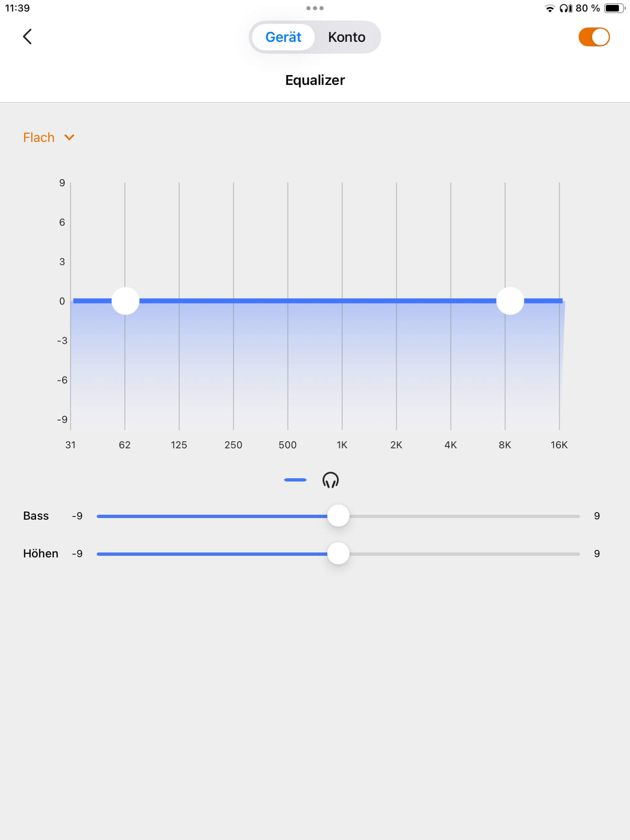Tap the Equalizer title text

click(315, 80)
